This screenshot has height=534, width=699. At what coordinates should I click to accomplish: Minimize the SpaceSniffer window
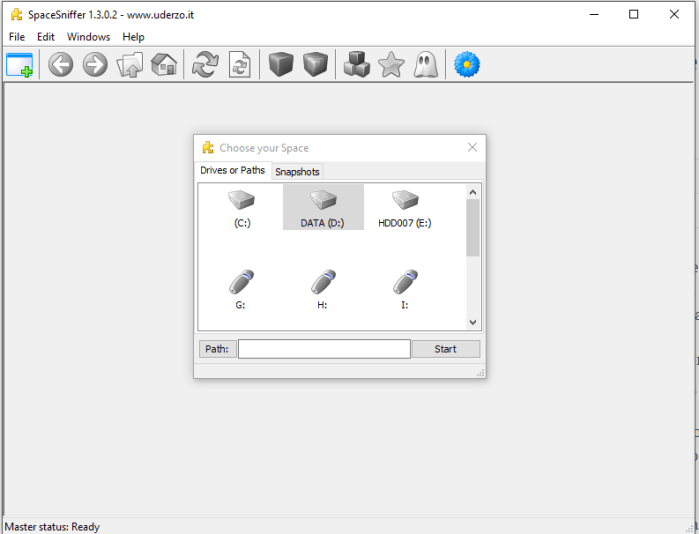click(594, 15)
